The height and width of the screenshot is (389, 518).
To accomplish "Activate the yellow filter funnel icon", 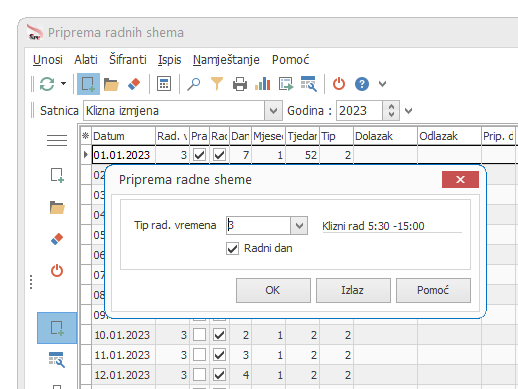I will point(217,84).
